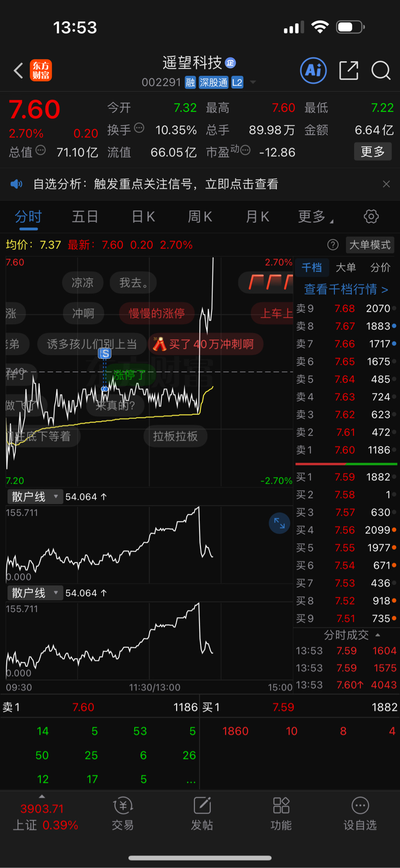Tap the L2 level badge

coord(237,82)
